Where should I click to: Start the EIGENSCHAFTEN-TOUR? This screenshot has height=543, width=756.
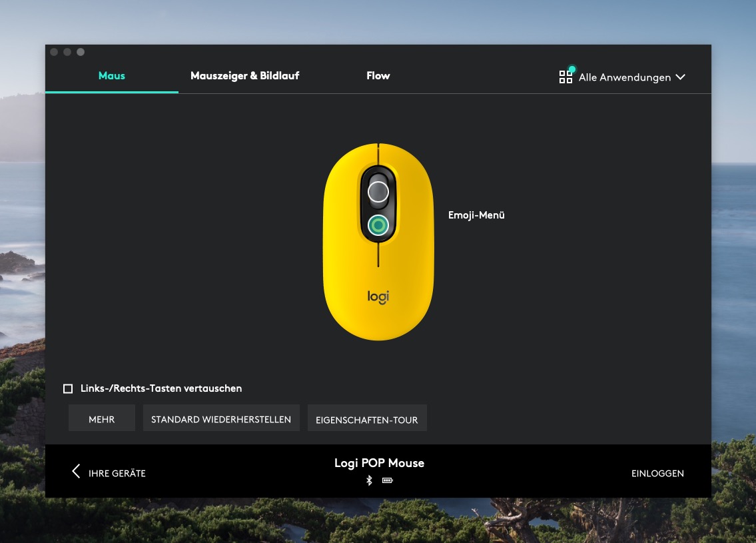coord(367,420)
